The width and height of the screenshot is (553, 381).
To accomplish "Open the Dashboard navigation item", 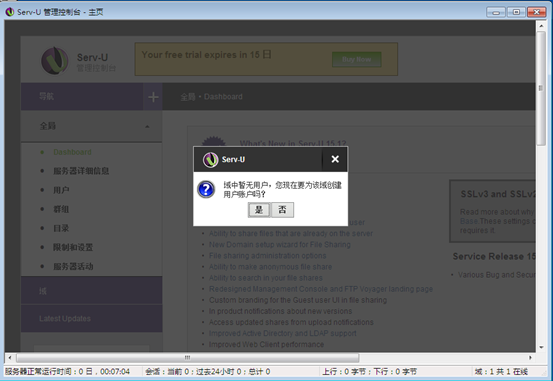I will click(72, 152).
